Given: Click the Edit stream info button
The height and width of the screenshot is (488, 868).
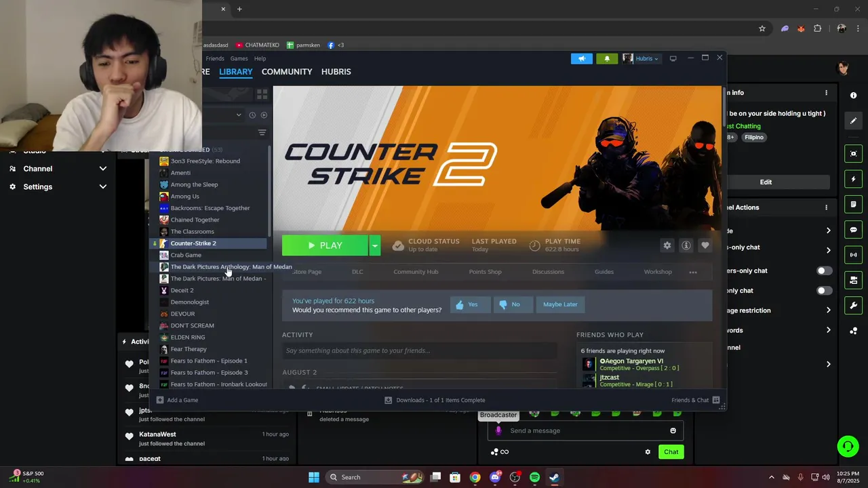Looking at the screenshot, I should pos(766,182).
